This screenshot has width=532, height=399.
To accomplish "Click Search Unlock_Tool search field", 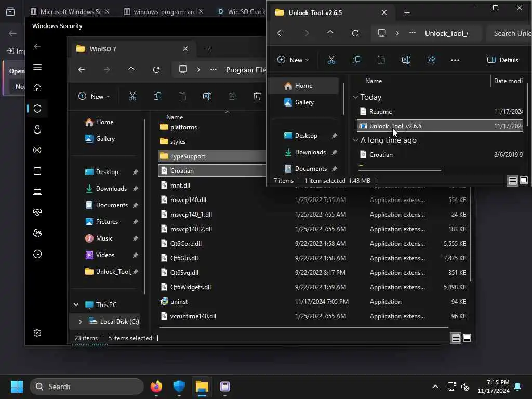I will (x=509, y=33).
